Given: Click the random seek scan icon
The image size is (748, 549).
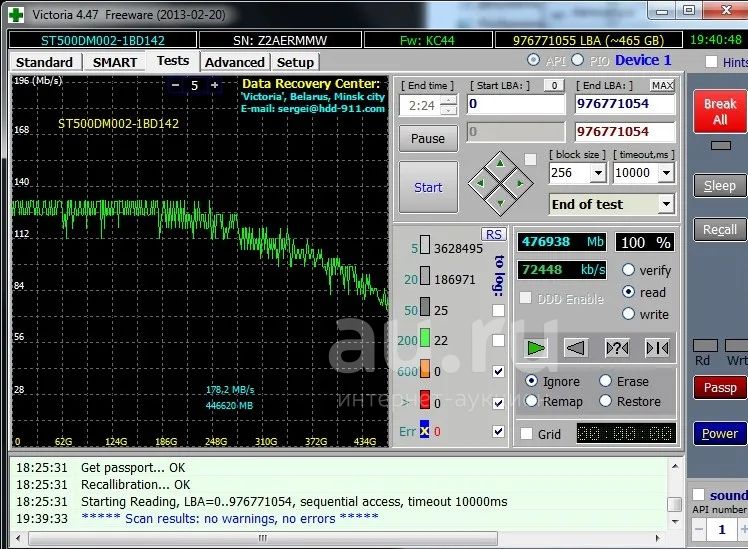Looking at the screenshot, I should point(617,348).
